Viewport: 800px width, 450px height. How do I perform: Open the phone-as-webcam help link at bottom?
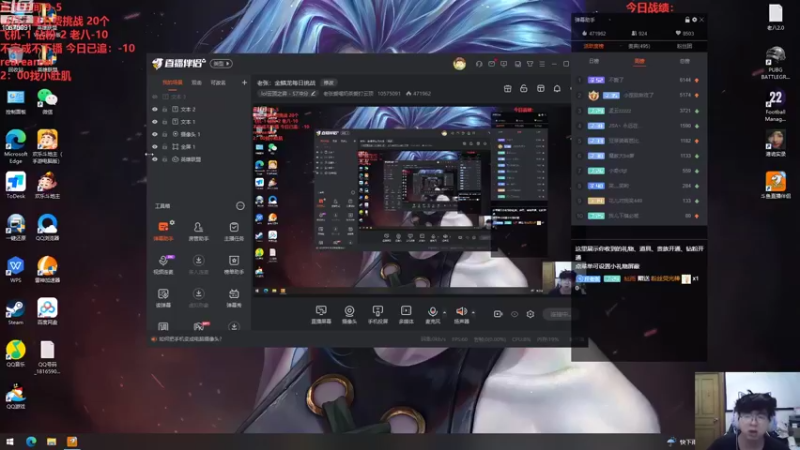(190, 339)
